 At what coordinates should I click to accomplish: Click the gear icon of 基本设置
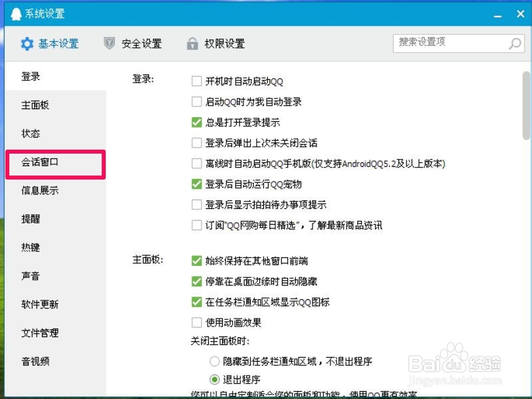pos(27,44)
